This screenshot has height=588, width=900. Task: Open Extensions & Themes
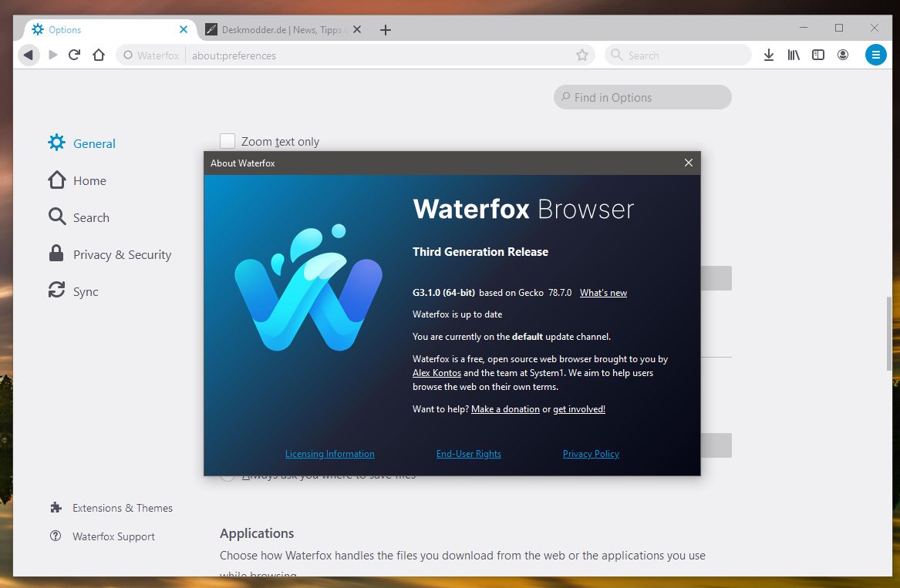point(111,508)
